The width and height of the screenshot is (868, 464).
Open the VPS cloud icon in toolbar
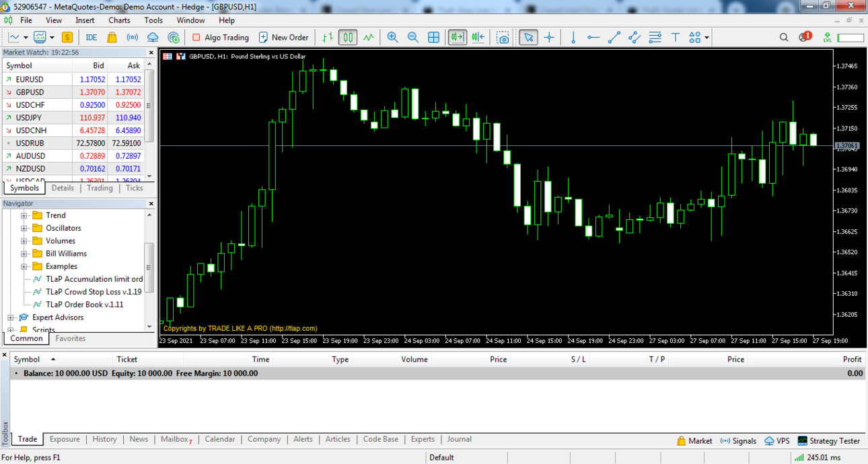coord(153,38)
